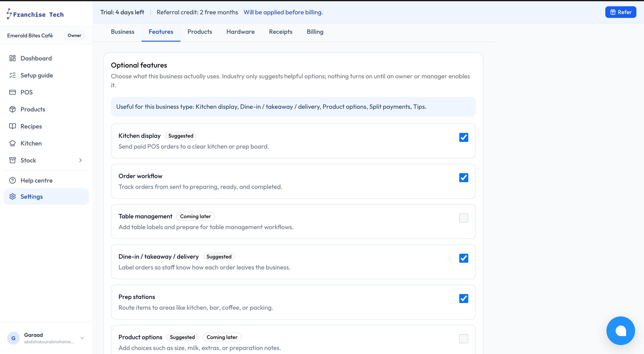The height and width of the screenshot is (354, 644).
Task: Disable the Kitchen display checkbox
Action: pos(464,137)
